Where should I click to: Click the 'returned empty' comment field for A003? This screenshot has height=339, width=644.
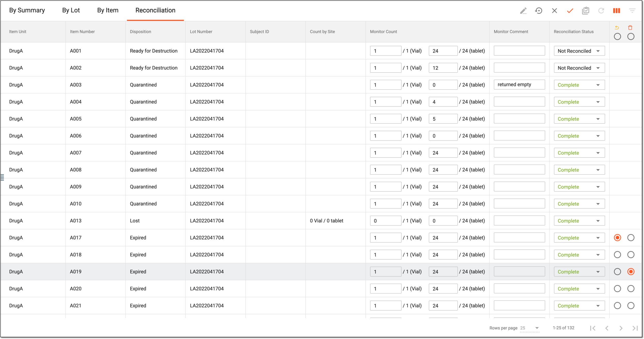point(519,85)
